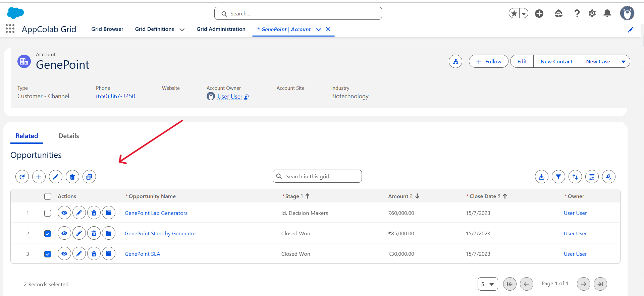The image size is (644, 296).
Task: Open the grid sort arrows icon
Action: pyautogui.click(x=575, y=177)
